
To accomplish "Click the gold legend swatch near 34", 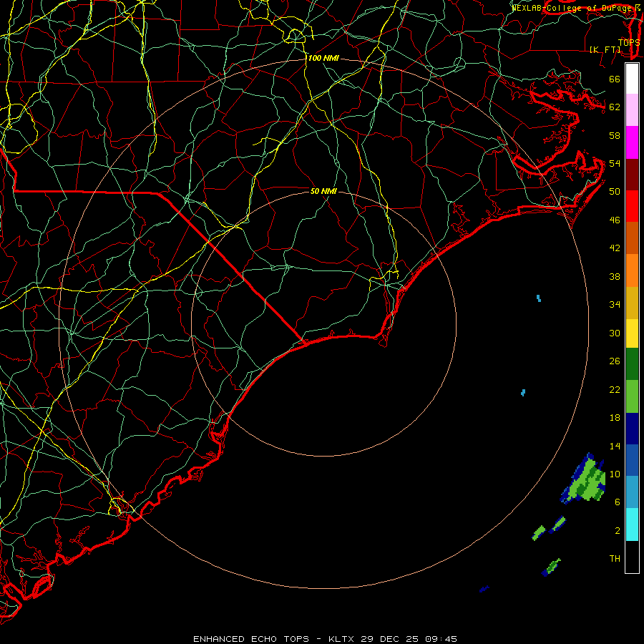I will coord(632,303).
